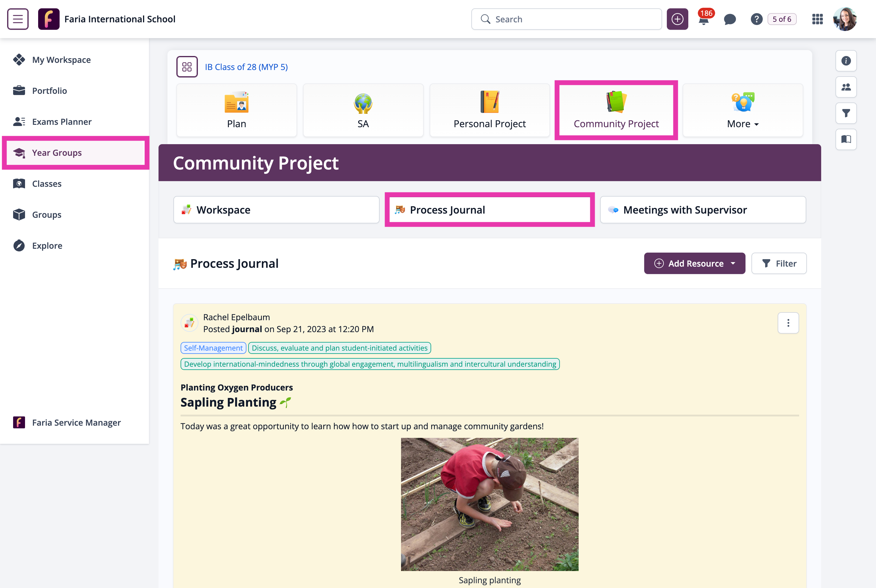Open right sidebar members people icon
This screenshot has height=588, width=876.
[x=846, y=87]
